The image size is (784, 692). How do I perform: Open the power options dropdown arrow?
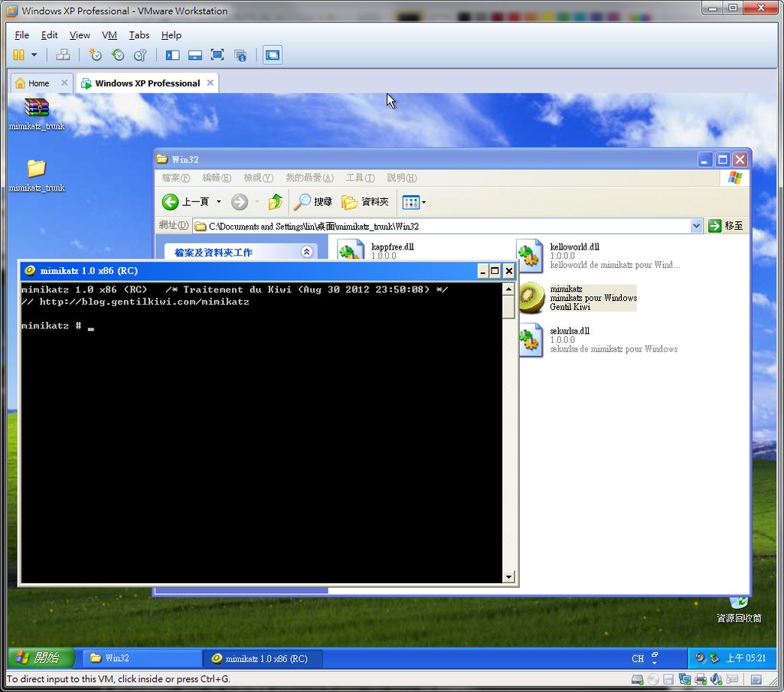34,55
